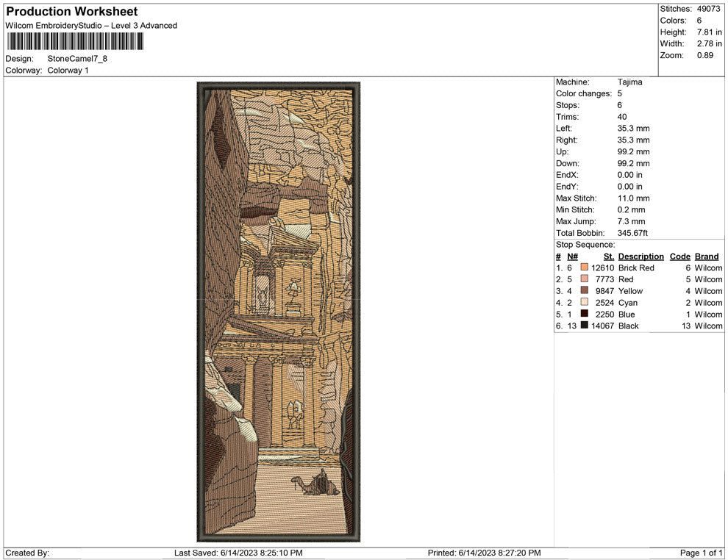Click the Description column header
The height and width of the screenshot is (560, 728).
(640, 256)
